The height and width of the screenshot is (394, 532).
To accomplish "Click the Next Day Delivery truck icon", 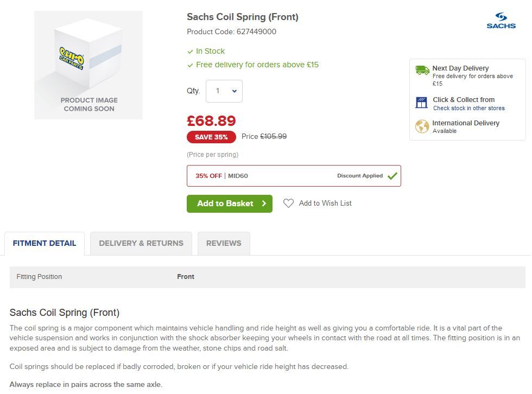I will click(x=422, y=70).
